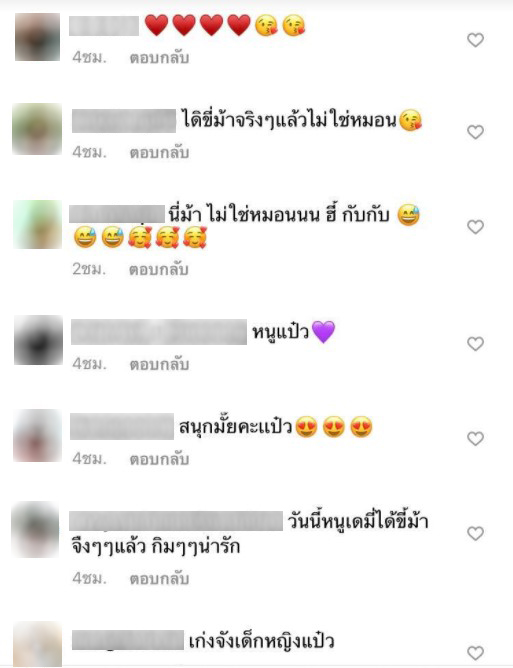Reply (ตอบกลับ) to the 'หนูแป๋ว' comment

pos(159,364)
